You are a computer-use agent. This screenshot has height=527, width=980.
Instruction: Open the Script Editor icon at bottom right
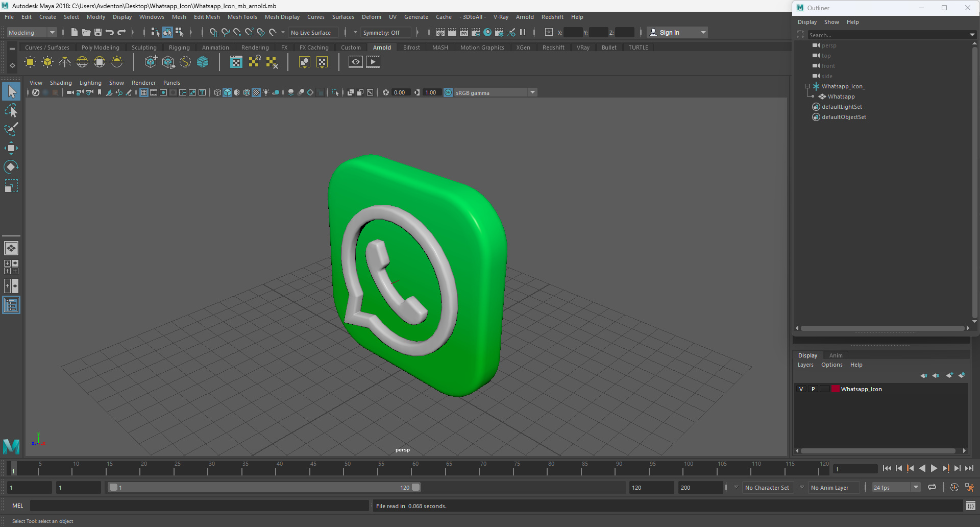tap(970, 506)
